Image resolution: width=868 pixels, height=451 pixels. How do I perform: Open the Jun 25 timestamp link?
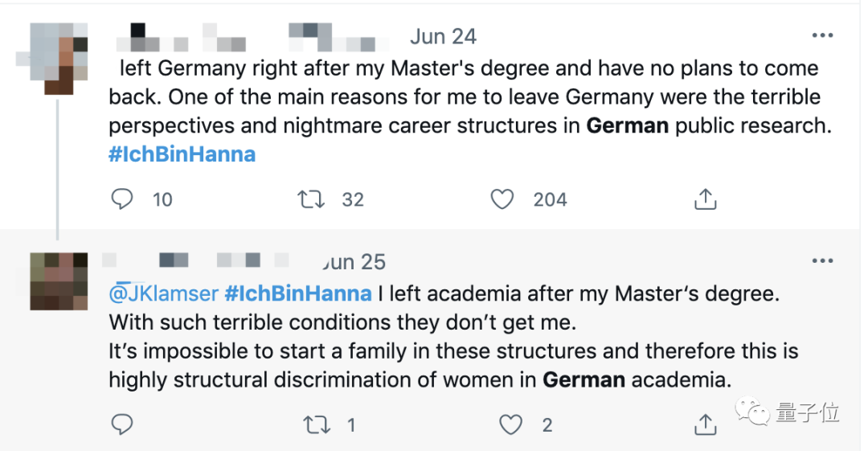pos(354,262)
